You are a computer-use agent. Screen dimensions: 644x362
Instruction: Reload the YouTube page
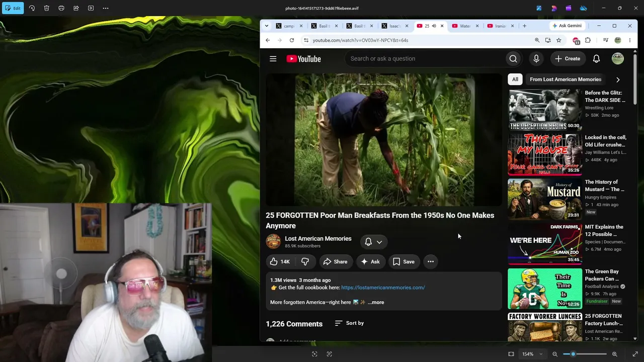291,40
